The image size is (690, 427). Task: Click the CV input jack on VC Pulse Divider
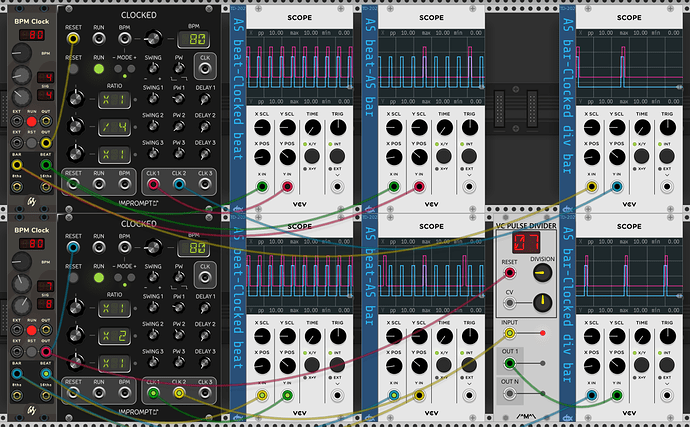coord(510,303)
